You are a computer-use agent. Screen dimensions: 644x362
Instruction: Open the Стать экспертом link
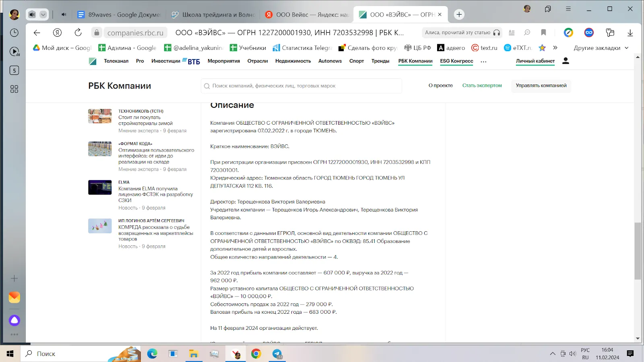(x=482, y=86)
